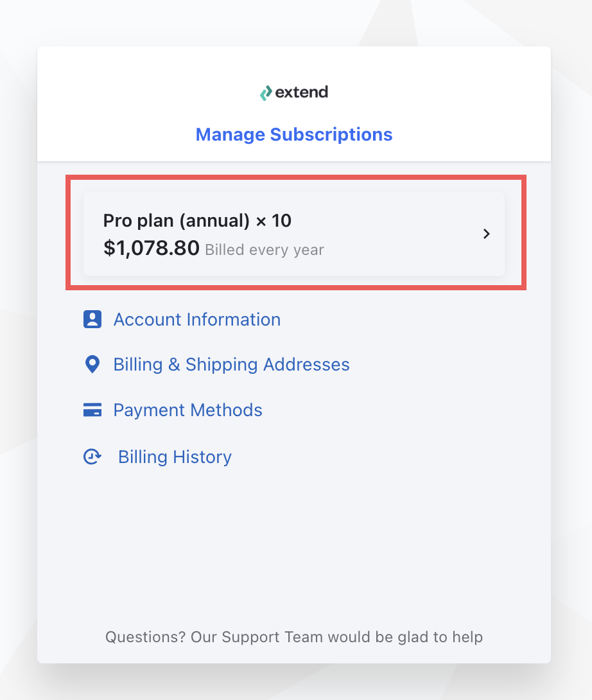592x700 pixels.
Task: Click the green extend logo icon
Action: (266, 93)
